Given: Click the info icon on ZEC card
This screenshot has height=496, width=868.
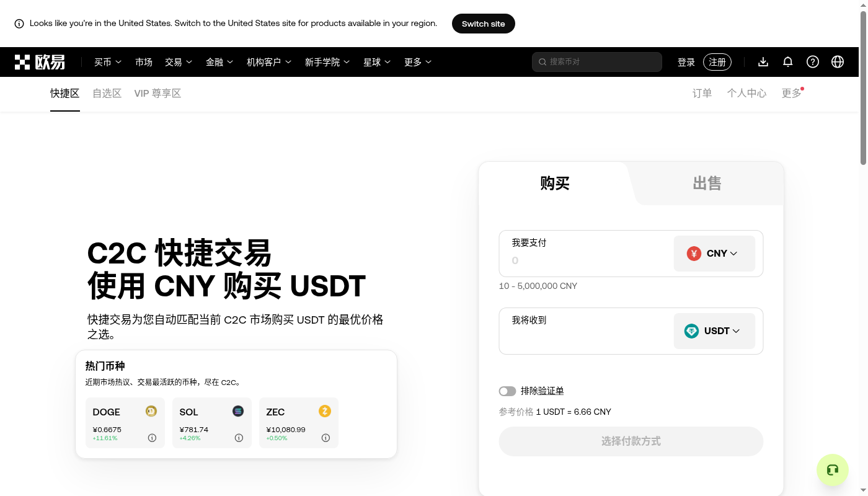Looking at the screenshot, I should [325, 438].
